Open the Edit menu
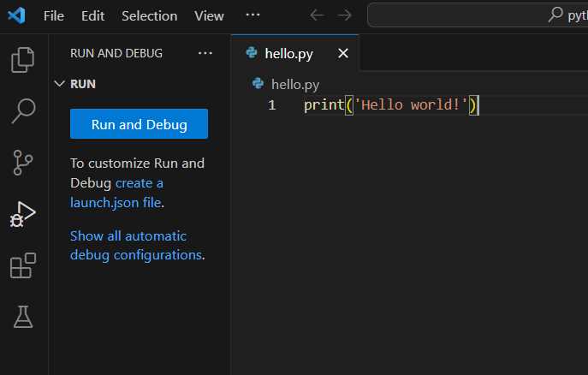Viewport: 588px width, 375px height. (x=92, y=15)
